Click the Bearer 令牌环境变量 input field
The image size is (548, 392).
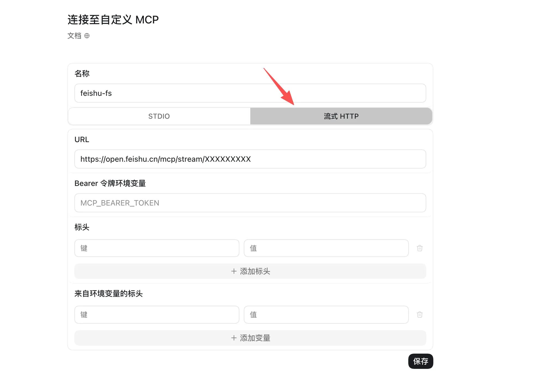click(x=250, y=203)
